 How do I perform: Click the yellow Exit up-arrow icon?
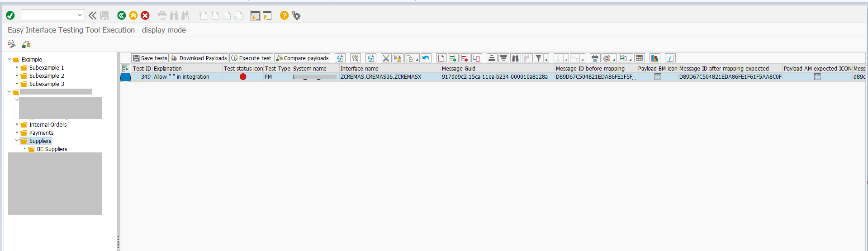point(133,16)
